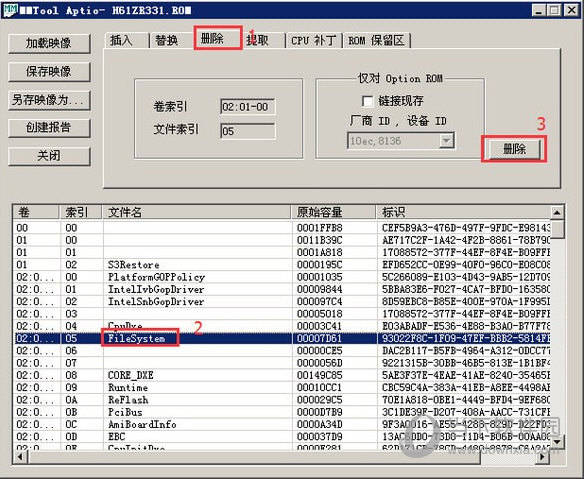Select the S3Restore row

click(282, 265)
